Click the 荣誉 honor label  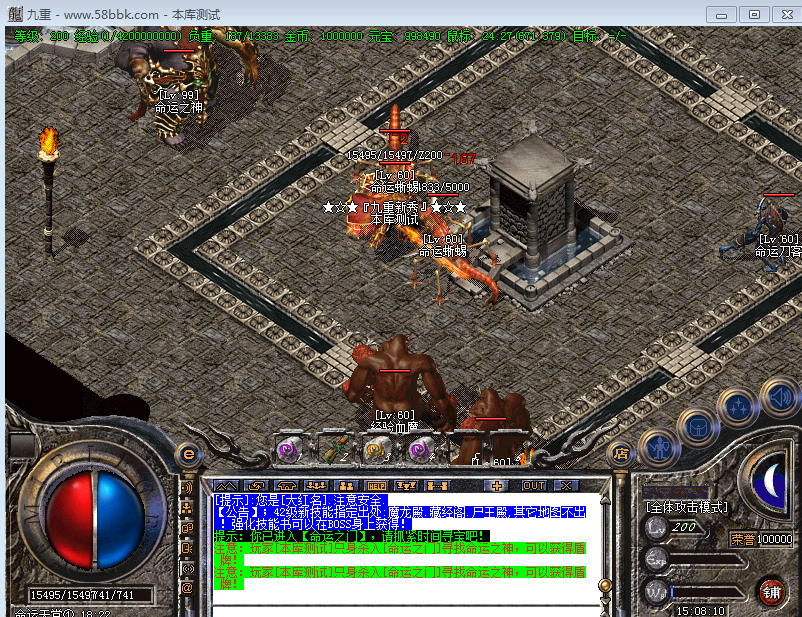[743, 539]
